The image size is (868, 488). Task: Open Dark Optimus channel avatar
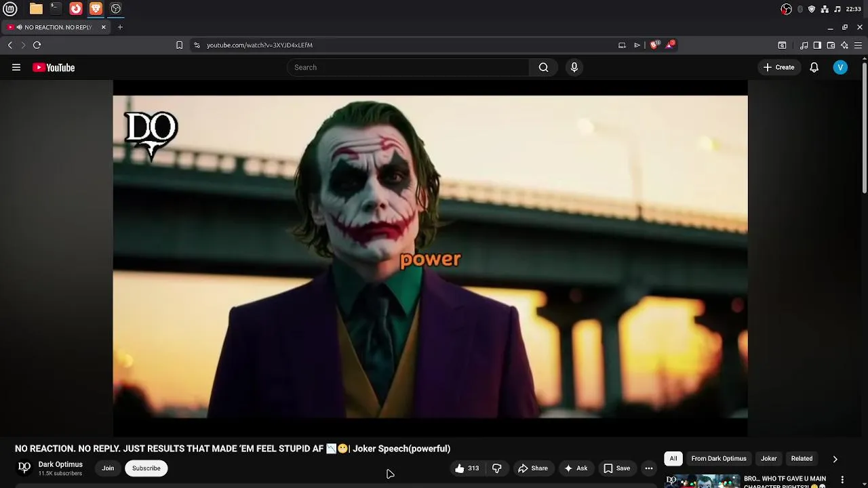pos(24,468)
